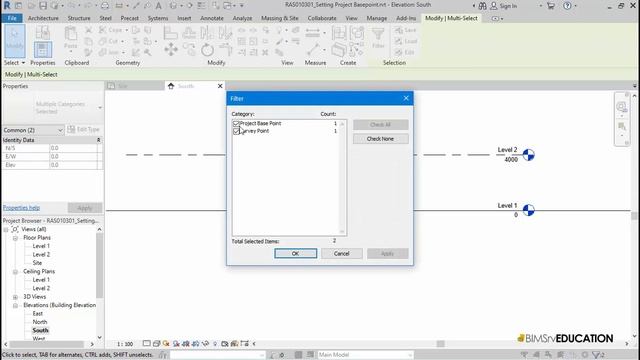Expand the 3D Views tree node
Viewport: 640px width, 360px height.
pos(15,297)
